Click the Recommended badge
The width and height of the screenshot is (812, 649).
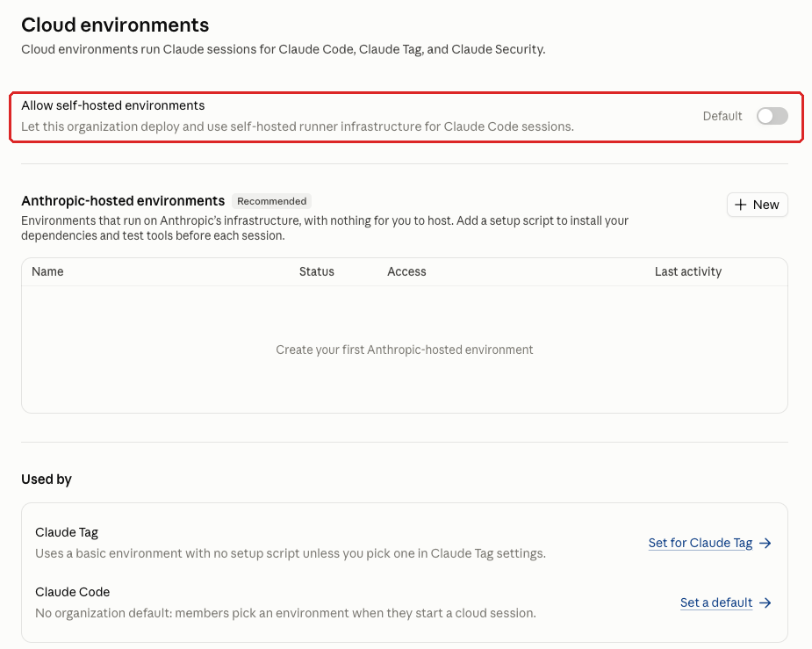[271, 201]
